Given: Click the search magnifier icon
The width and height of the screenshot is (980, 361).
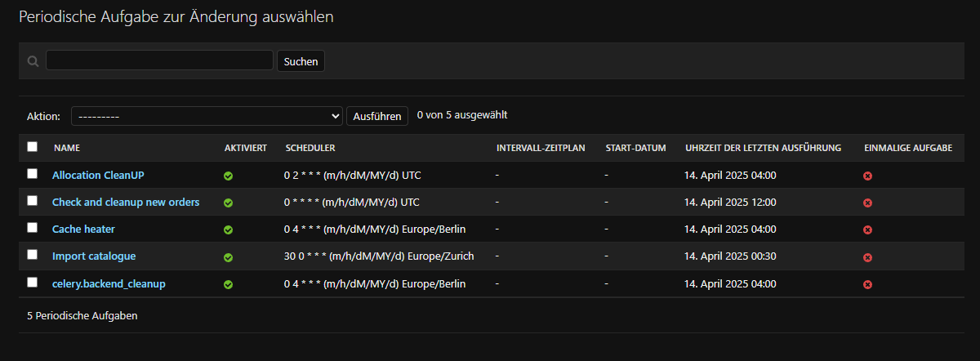Looking at the screenshot, I should coord(33,61).
